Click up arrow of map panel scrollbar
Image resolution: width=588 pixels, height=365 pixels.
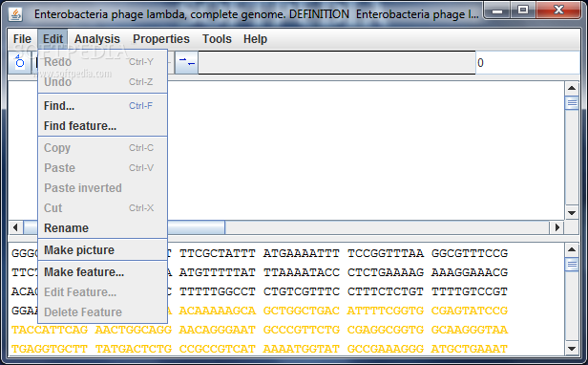tap(572, 88)
